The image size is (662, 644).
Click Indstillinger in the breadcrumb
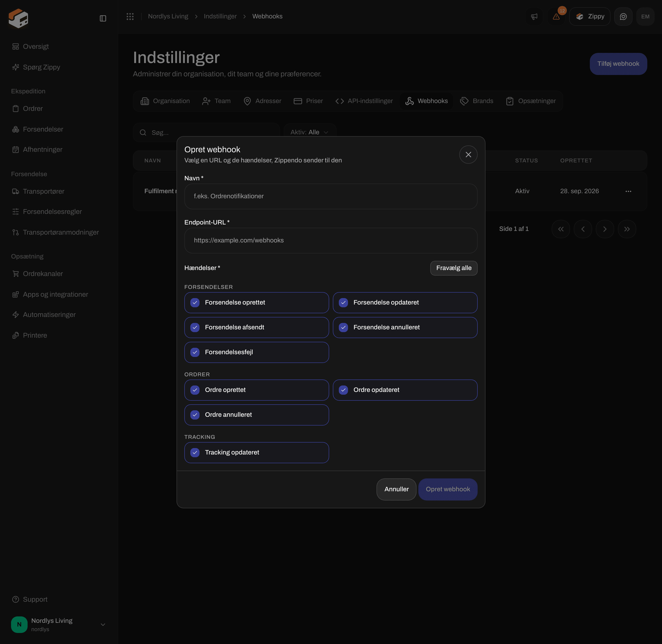pyautogui.click(x=220, y=16)
